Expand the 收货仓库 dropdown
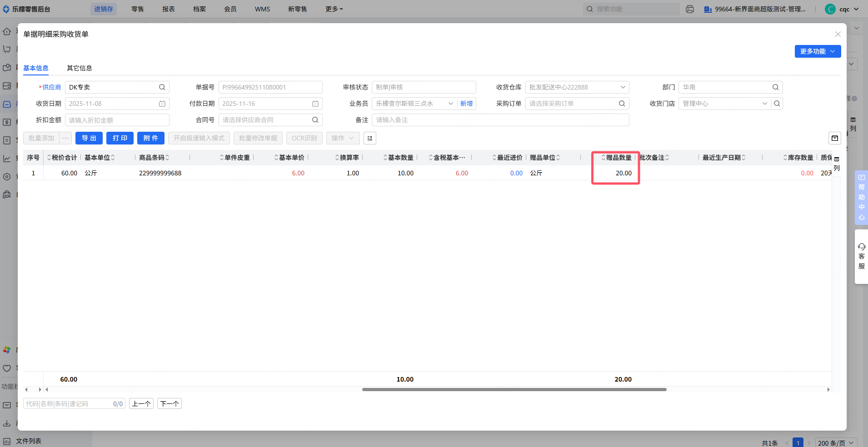Image resolution: width=868 pixels, height=447 pixels. tap(623, 87)
